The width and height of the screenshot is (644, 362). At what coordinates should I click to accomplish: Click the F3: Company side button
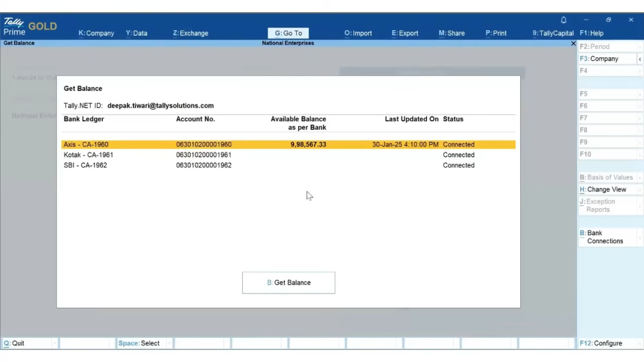[608, 59]
